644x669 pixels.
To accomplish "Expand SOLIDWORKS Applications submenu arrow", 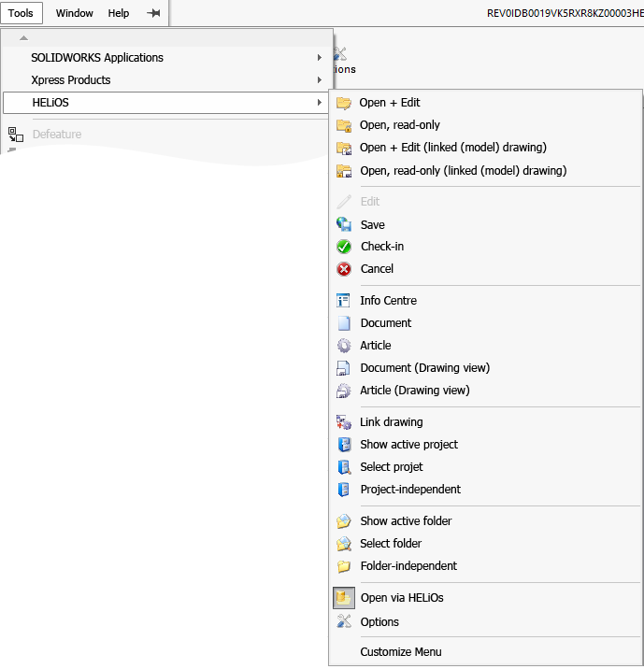I will (320, 58).
